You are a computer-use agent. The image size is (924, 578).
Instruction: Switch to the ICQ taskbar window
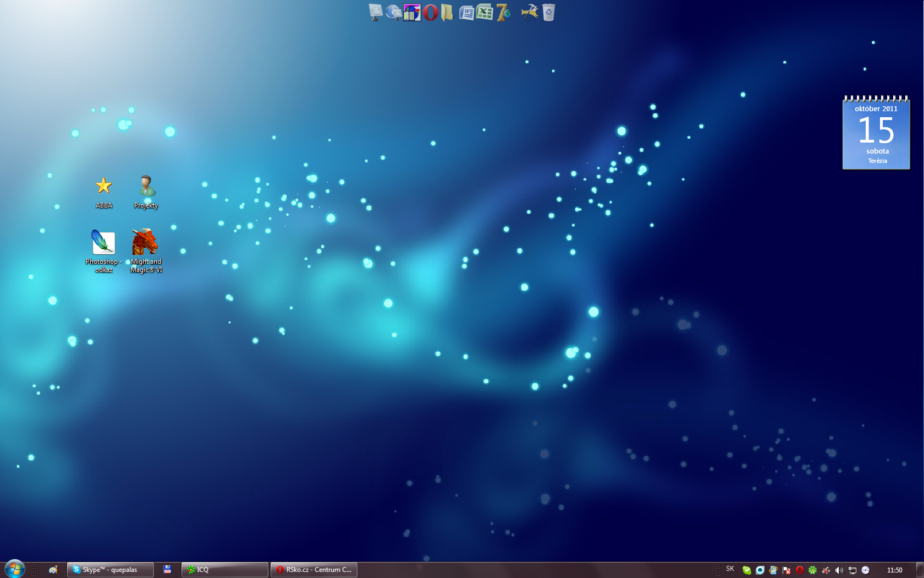tap(225, 570)
